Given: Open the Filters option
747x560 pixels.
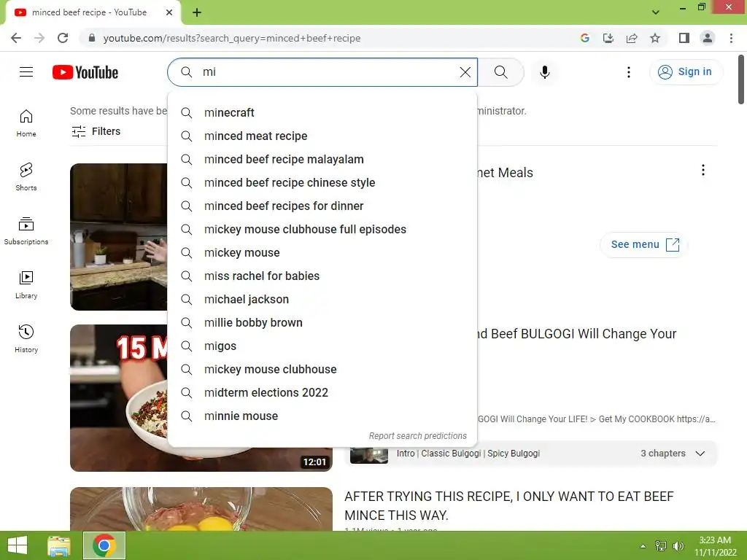Looking at the screenshot, I should 96,131.
